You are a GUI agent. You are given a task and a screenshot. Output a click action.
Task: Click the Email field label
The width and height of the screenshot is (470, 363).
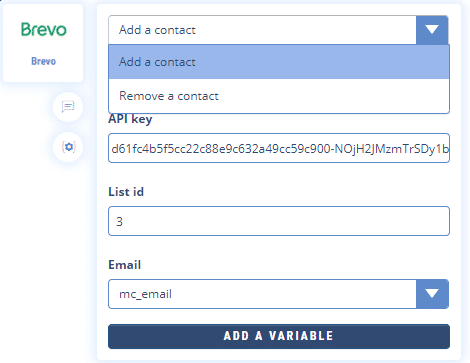click(x=125, y=265)
